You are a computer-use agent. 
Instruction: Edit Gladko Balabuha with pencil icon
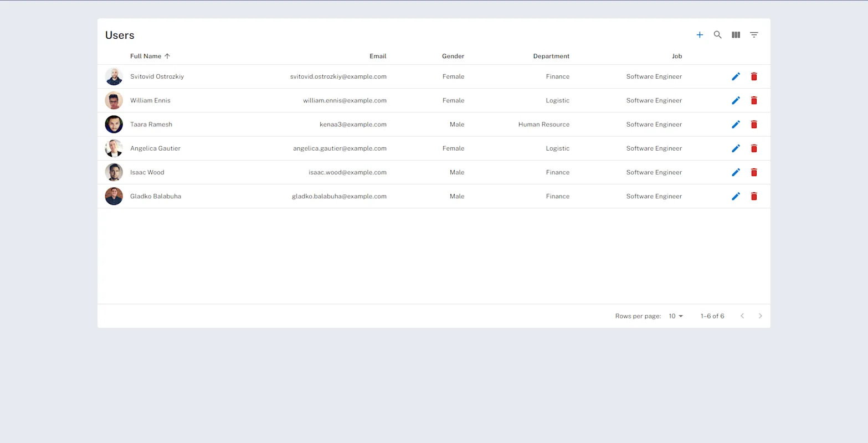pos(736,196)
